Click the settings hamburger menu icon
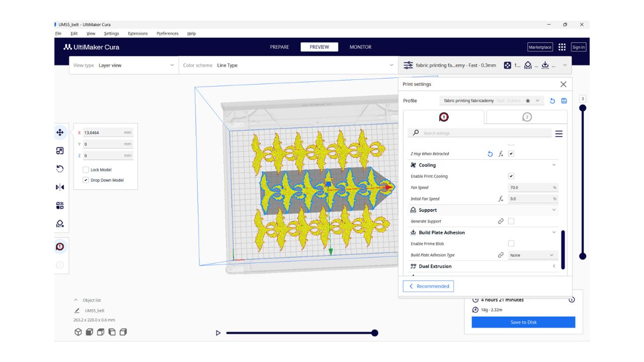The width and height of the screenshot is (644, 362). point(558,134)
